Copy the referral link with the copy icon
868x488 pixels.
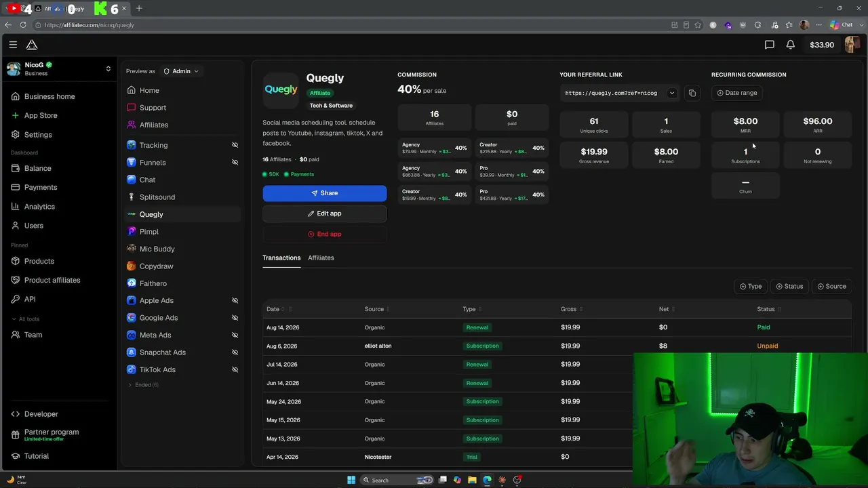click(692, 93)
